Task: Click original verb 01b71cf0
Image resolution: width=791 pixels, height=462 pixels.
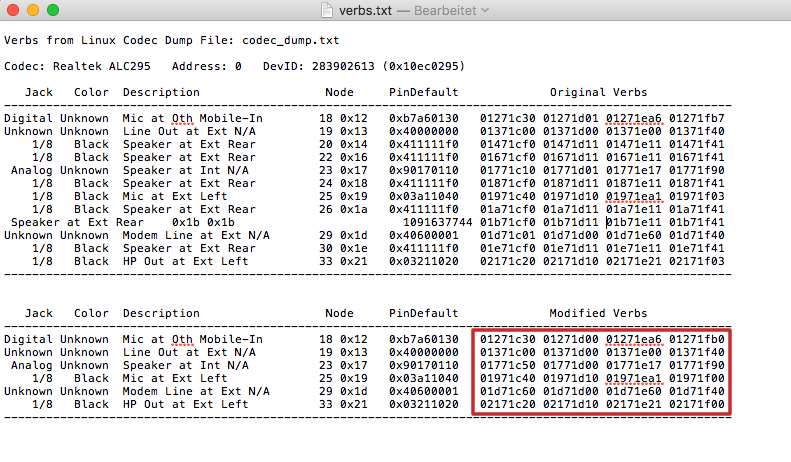Action: (507, 222)
